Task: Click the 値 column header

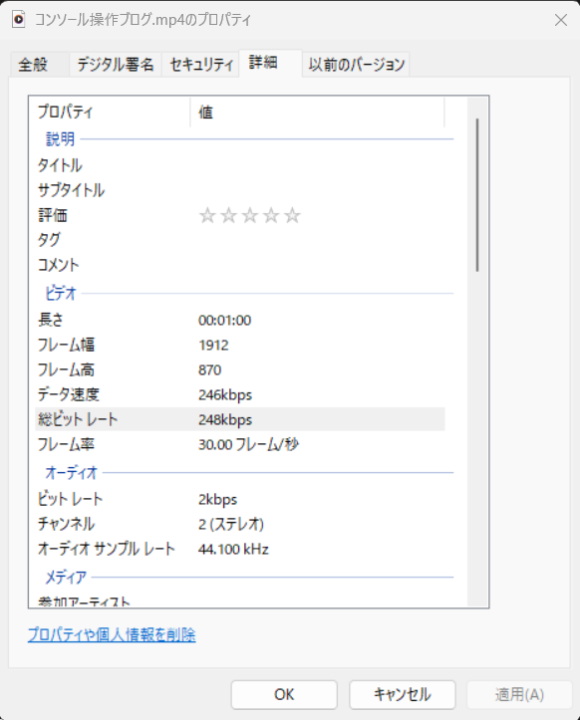Action: (x=317, y=112)
